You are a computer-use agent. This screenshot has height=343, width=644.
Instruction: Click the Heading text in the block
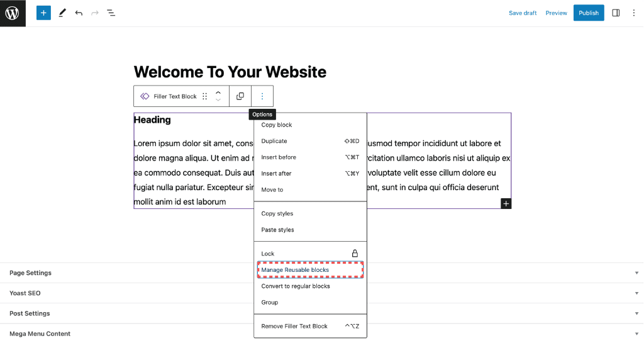point(152,120)
